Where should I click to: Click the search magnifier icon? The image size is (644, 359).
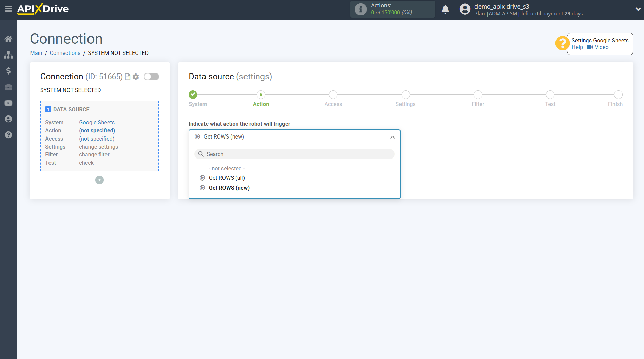(x=201, y=154)
